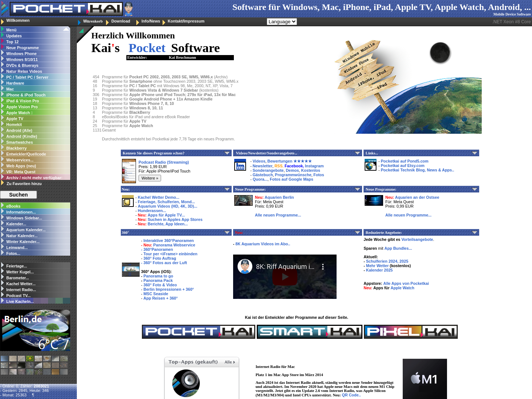This screenshot has width=532, height=399.
Task: Click the cartoon mascot face in header
Action: (129, 9)
